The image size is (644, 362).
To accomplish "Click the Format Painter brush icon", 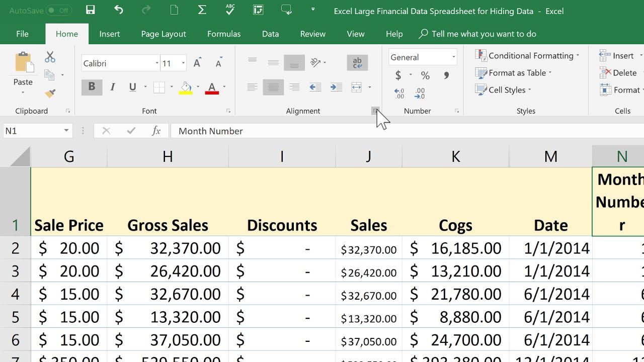I will (50, 94).
